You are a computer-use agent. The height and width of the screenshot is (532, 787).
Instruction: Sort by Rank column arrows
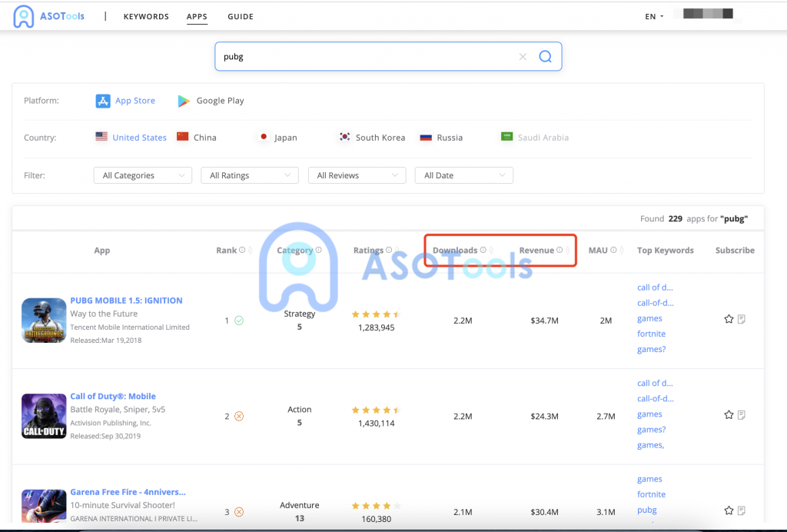click(250, 251)
